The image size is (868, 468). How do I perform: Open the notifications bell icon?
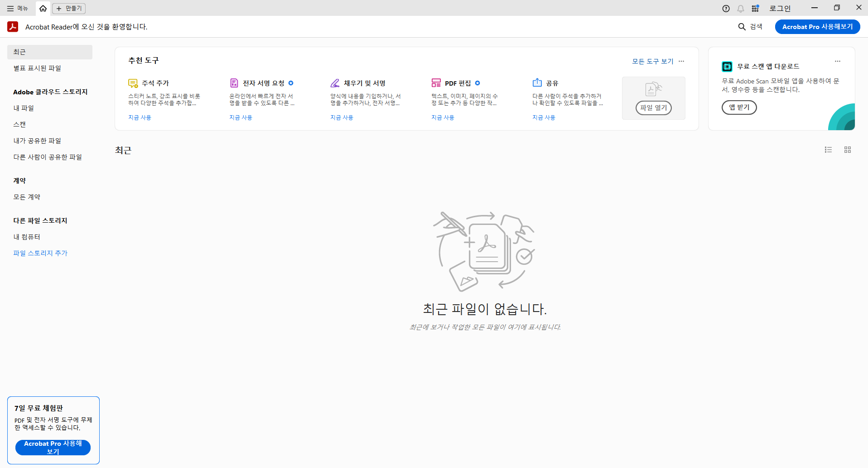tap(741, 9)
